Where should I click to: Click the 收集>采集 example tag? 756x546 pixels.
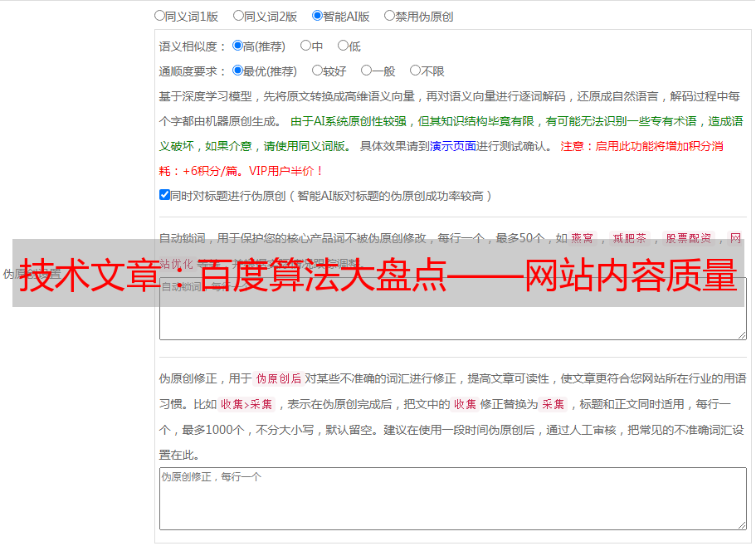tap(246, 404)
